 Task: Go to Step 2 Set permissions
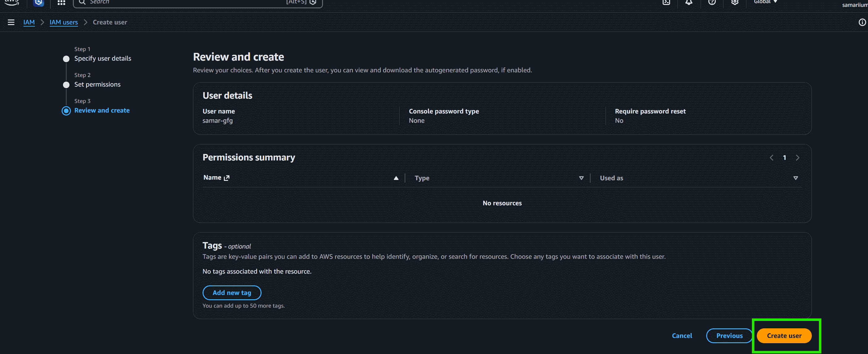pyautogui.click(x=97, y=84)
